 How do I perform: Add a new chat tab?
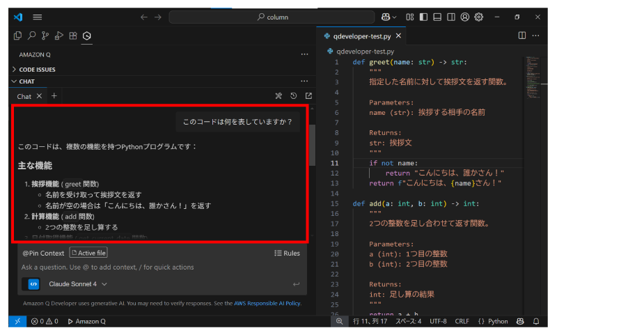[x=54, y=96]
